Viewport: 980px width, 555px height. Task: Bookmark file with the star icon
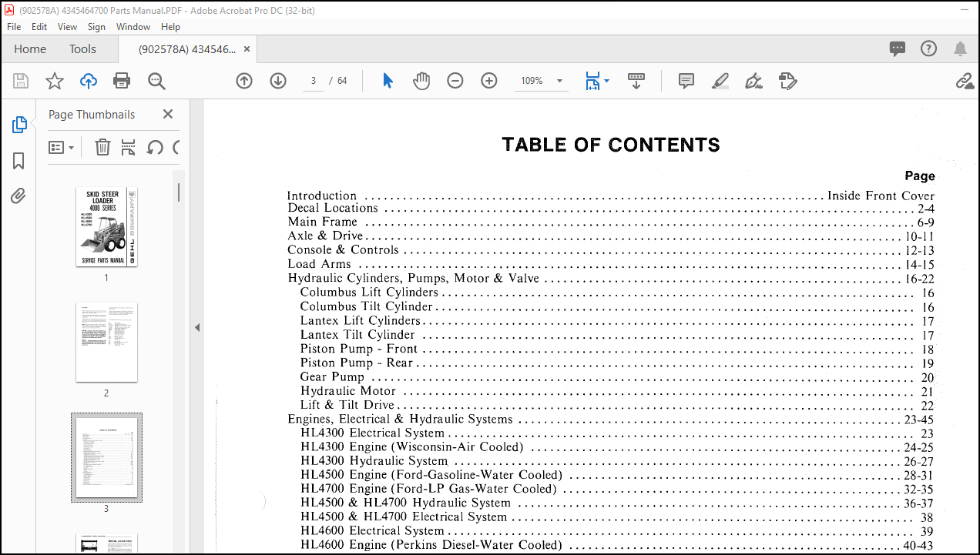[55, 81]
